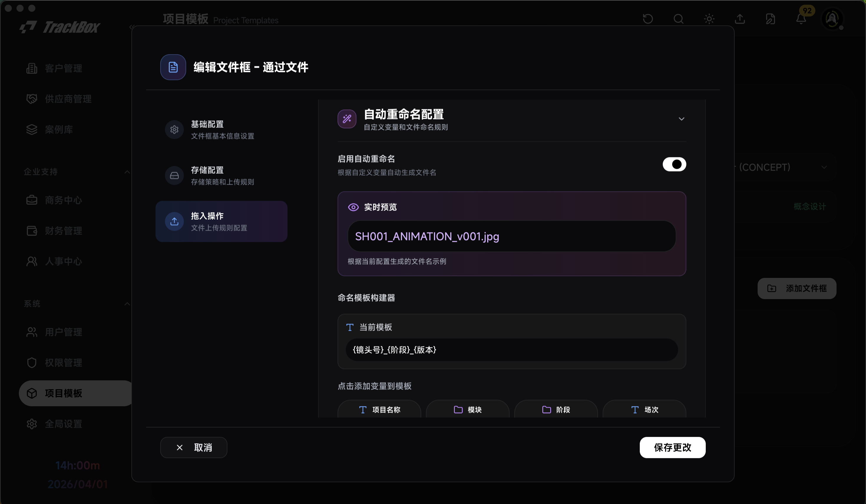
Task: Click the refresh icon in the top bar
Action: [648, 19]
